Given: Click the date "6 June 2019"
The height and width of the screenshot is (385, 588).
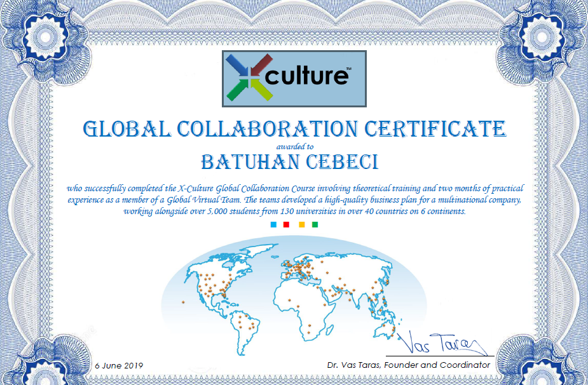Looking at the screenshot, I should click(x=119, y=365).
